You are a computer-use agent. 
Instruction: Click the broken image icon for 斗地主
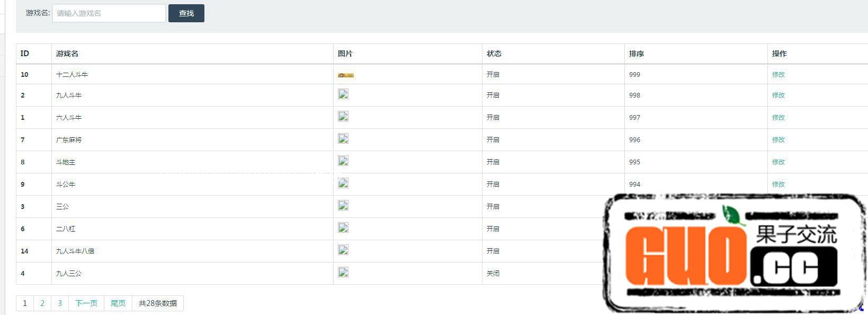click(343, 161)
